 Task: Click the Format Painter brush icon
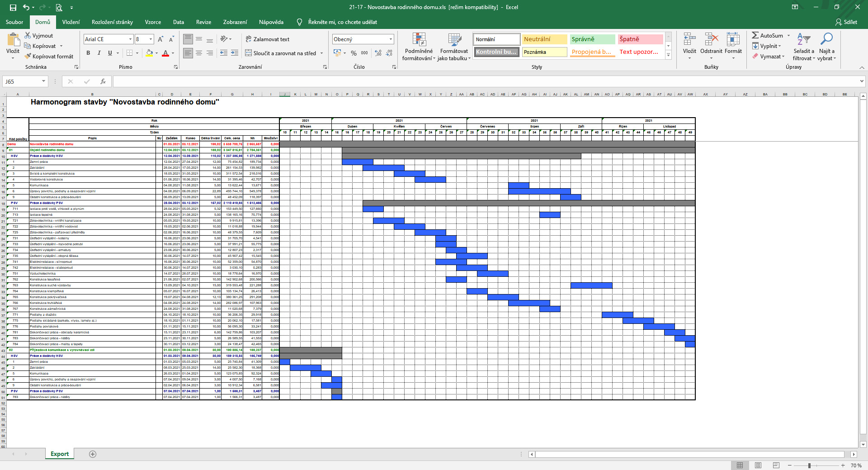[x=28, y=57]
